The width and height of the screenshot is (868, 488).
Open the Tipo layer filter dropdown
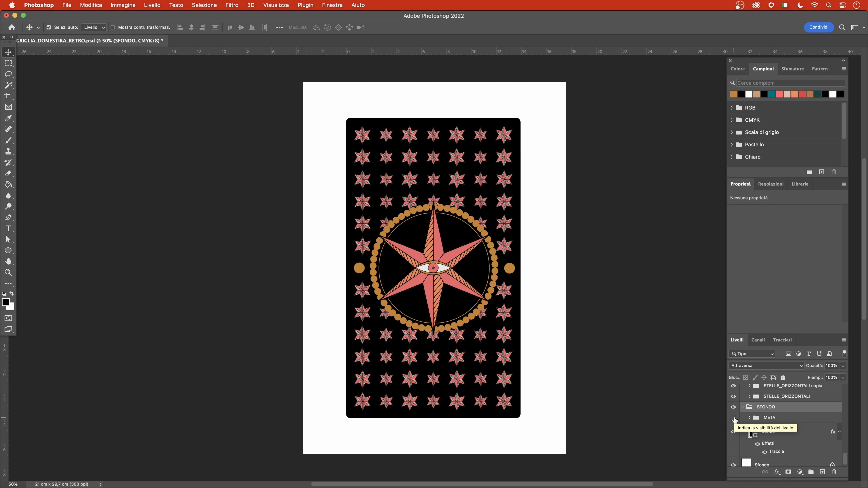752,354
